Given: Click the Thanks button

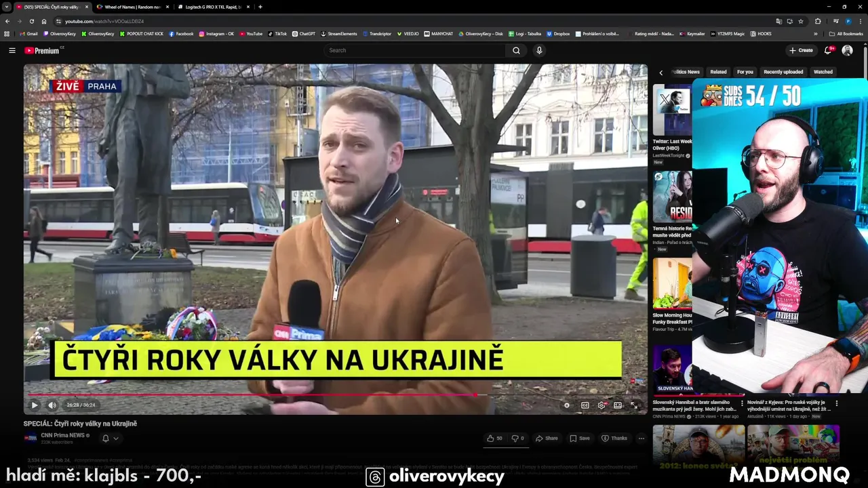Looking at the screenshot, I should (x=614, y=439).
